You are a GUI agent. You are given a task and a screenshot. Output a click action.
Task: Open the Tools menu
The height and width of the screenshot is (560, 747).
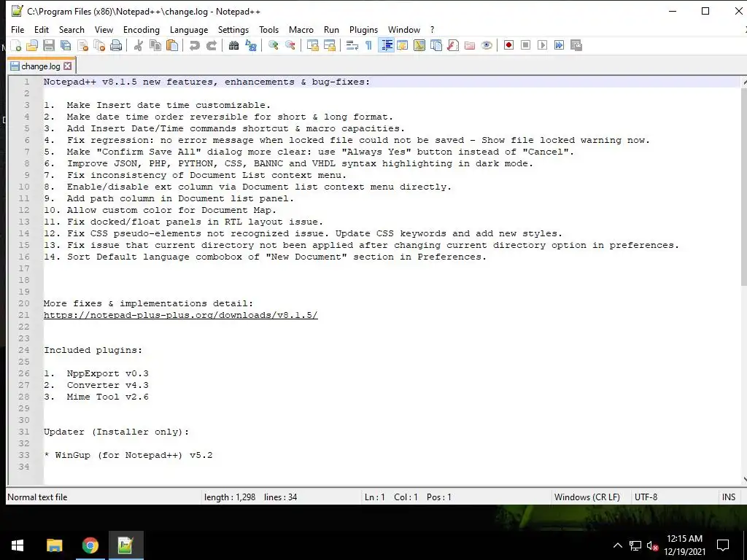pos(268,29)
